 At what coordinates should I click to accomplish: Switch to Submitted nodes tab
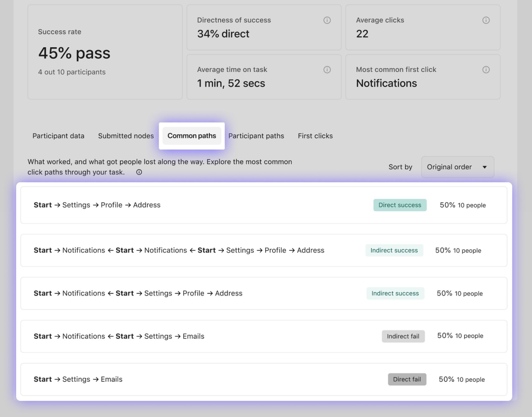126,136
